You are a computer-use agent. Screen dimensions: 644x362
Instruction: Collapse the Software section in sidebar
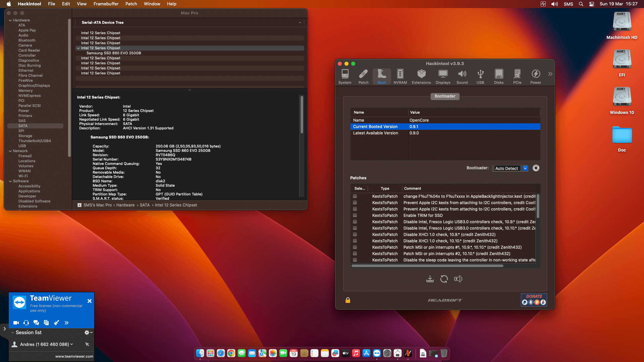(x=10, y=181)
